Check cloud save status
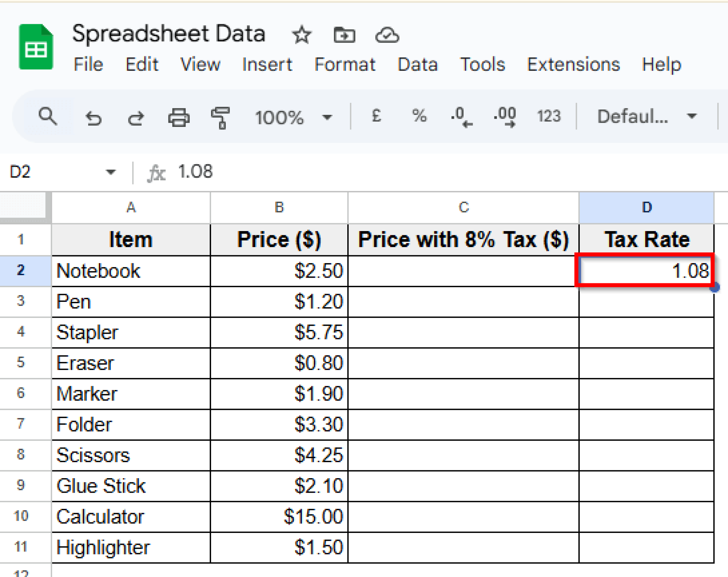Viewport: 728px width, 577px height. tap(387, 34)
